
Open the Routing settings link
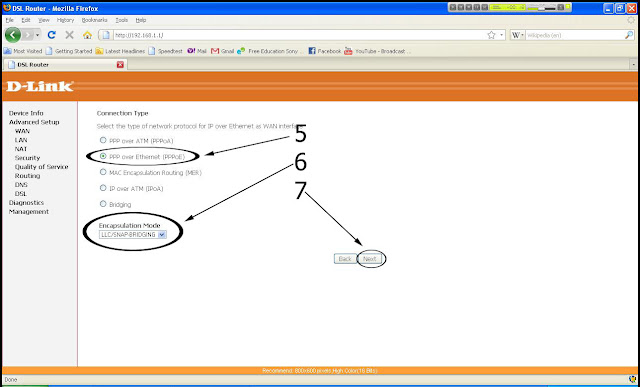click(x=27, y=176)
